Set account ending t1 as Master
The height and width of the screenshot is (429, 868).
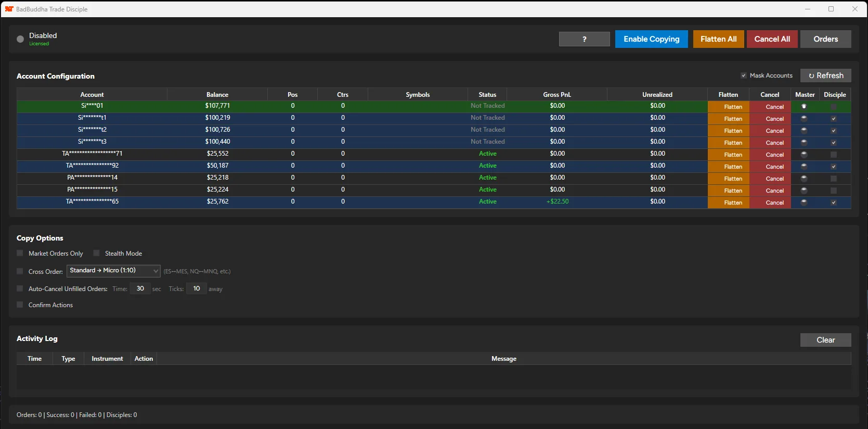click(804, 118)
